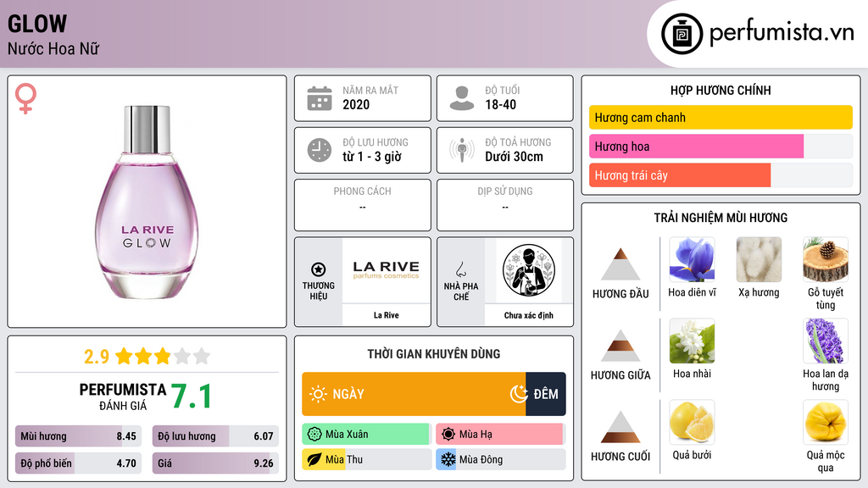Viewport: 868px width, 488px height.
Task: Click the Mùa Hạ season bar
Action: click(501, 435)
